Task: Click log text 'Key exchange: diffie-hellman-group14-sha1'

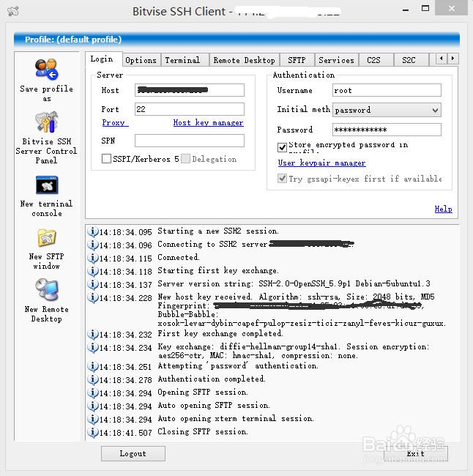Action: 249,346
